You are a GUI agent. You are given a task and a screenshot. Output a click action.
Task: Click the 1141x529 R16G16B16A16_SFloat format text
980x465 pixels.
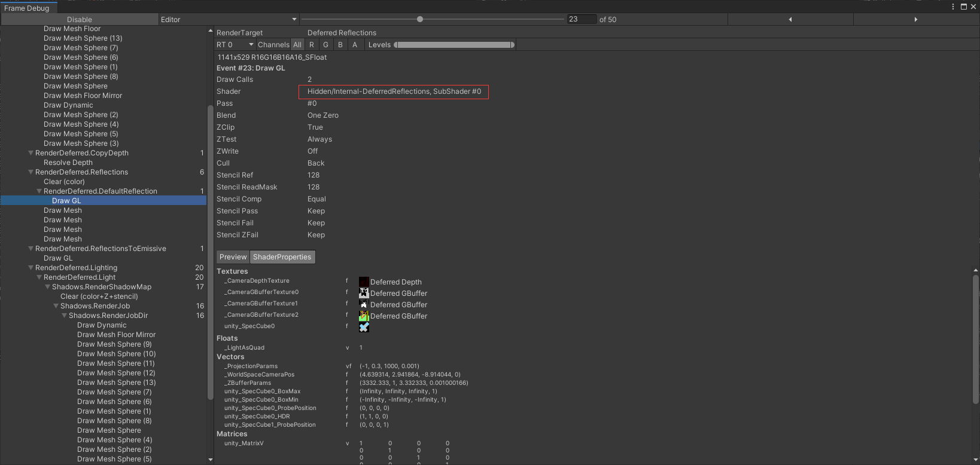click(x=272, y=57)
